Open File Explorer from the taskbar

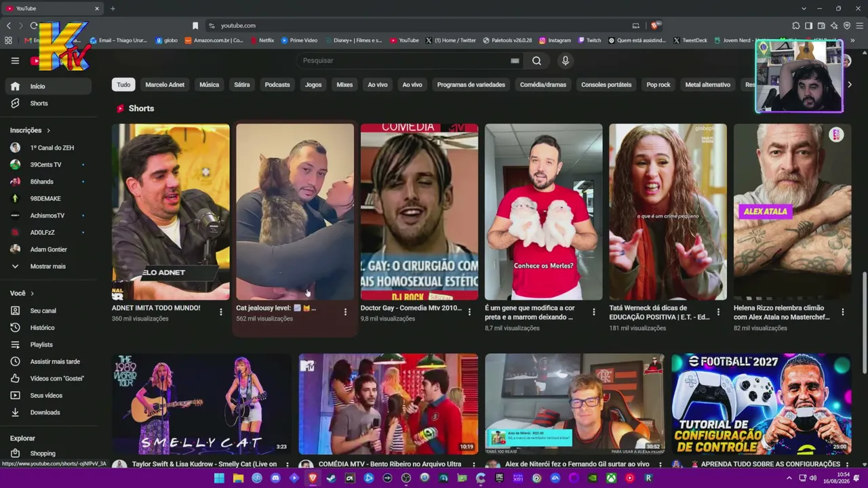(x=238, y=478)
